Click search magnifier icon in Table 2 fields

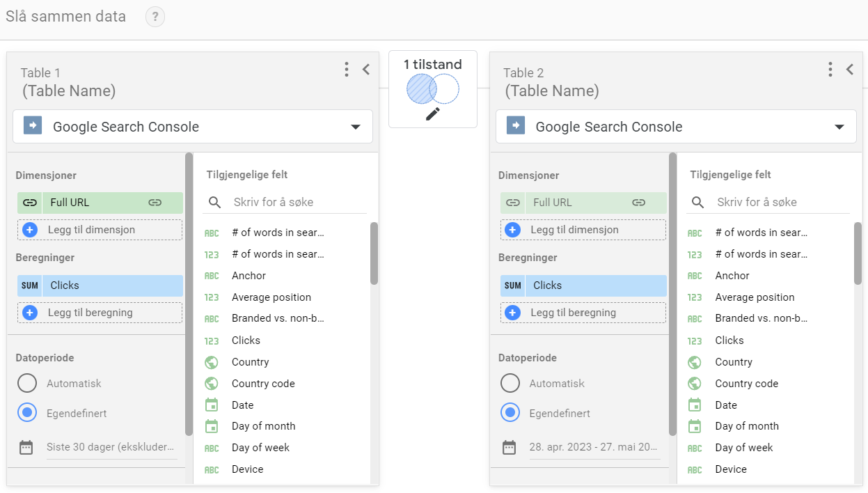point(698,203)
